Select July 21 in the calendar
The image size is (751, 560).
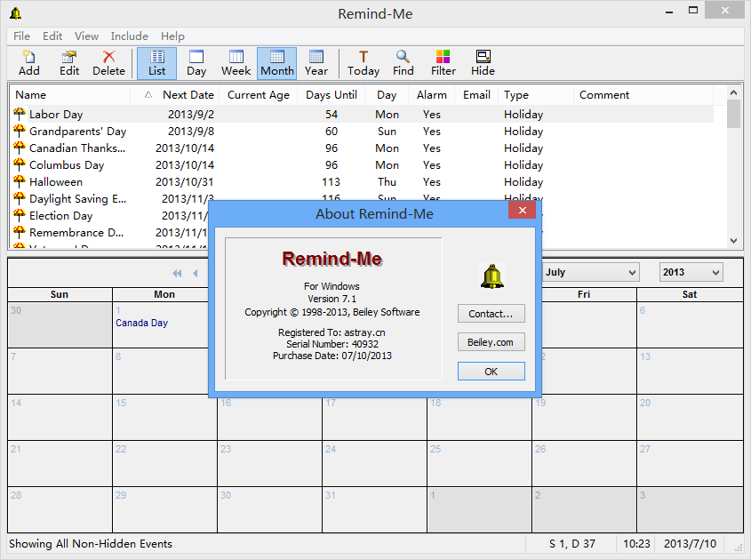(x=60, y=464)
